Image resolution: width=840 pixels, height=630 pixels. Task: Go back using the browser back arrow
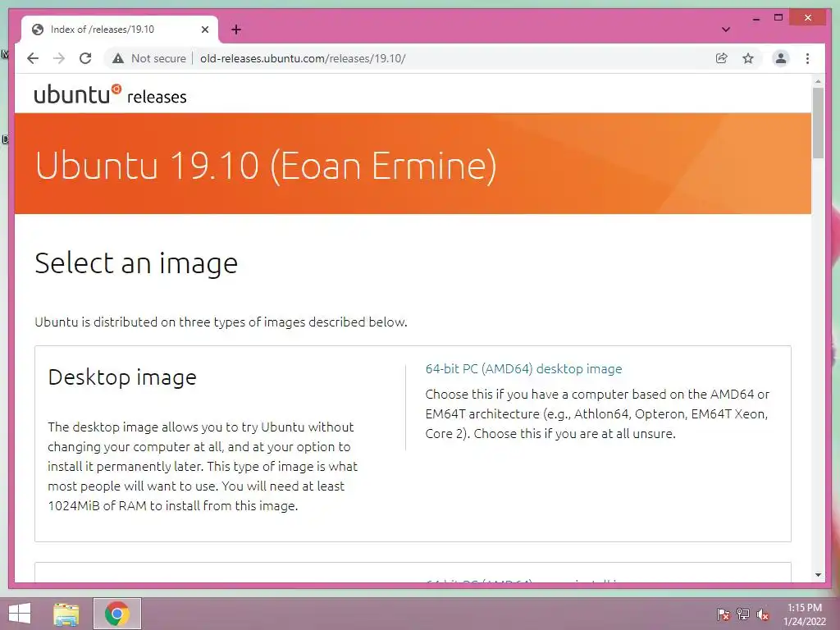[33, 58]
